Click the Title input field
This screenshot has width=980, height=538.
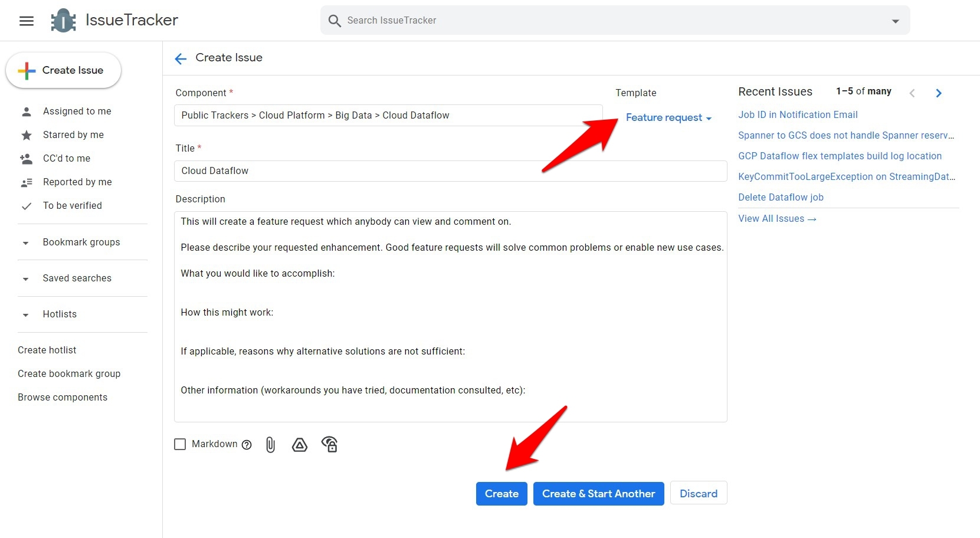tap(450, 171)
